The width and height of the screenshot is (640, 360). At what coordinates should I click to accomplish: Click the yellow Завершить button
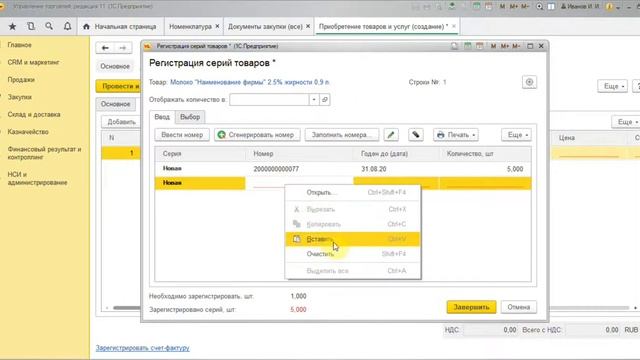(x=471, y=307)
